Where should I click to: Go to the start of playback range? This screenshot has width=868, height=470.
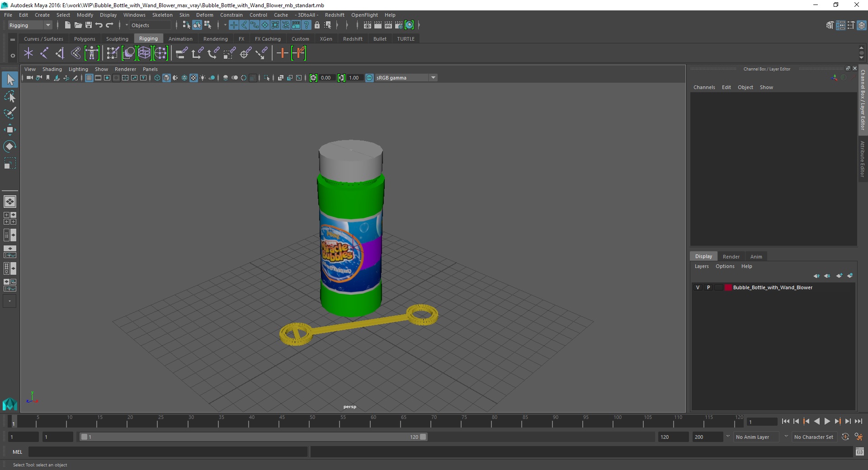click(786, 421)
